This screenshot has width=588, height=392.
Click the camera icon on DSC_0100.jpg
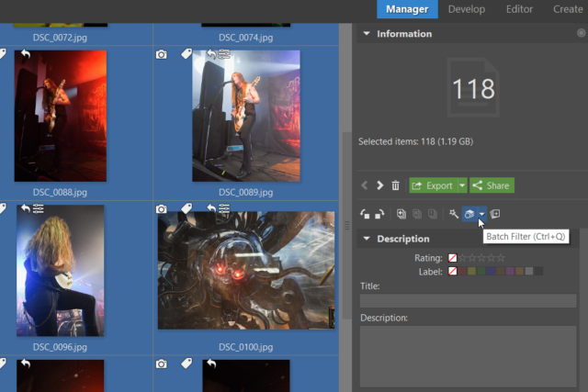tap(162, 209)
